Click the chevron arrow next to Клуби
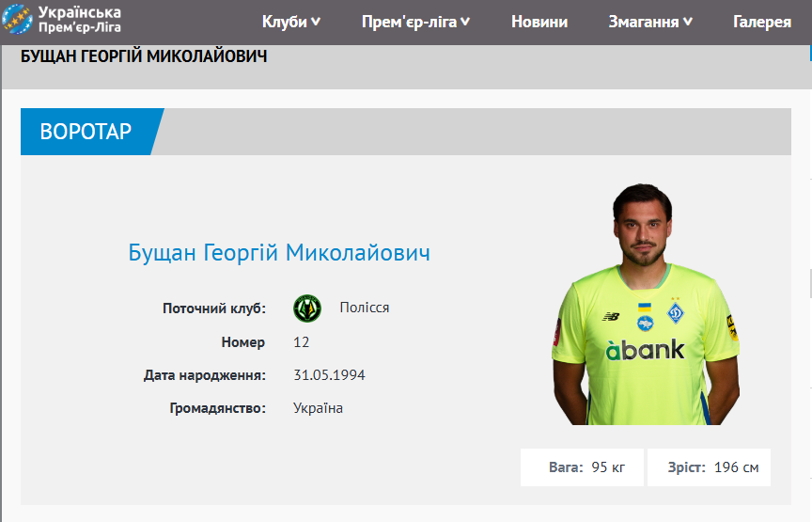Screen dimensions: 812x522 tap(316, 22)
